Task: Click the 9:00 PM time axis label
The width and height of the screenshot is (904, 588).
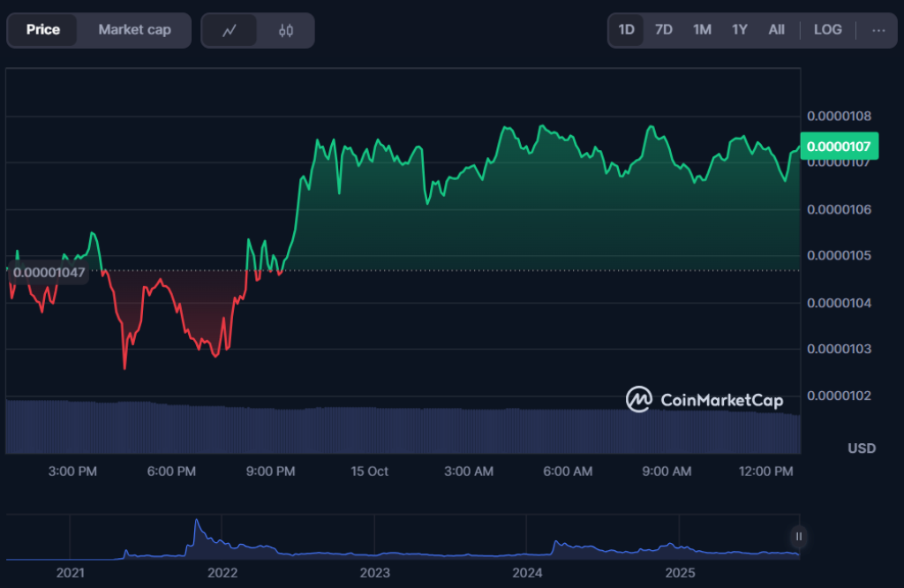Action: tap(270, 471)
